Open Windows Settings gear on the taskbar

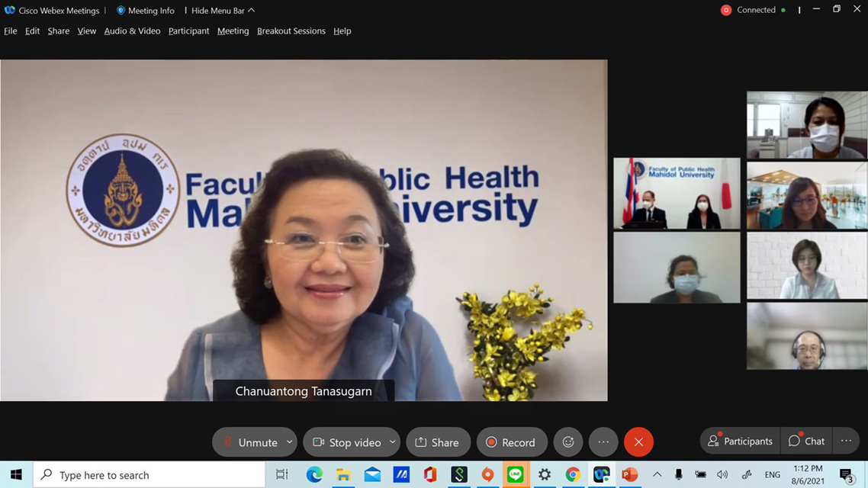[545, 475]
